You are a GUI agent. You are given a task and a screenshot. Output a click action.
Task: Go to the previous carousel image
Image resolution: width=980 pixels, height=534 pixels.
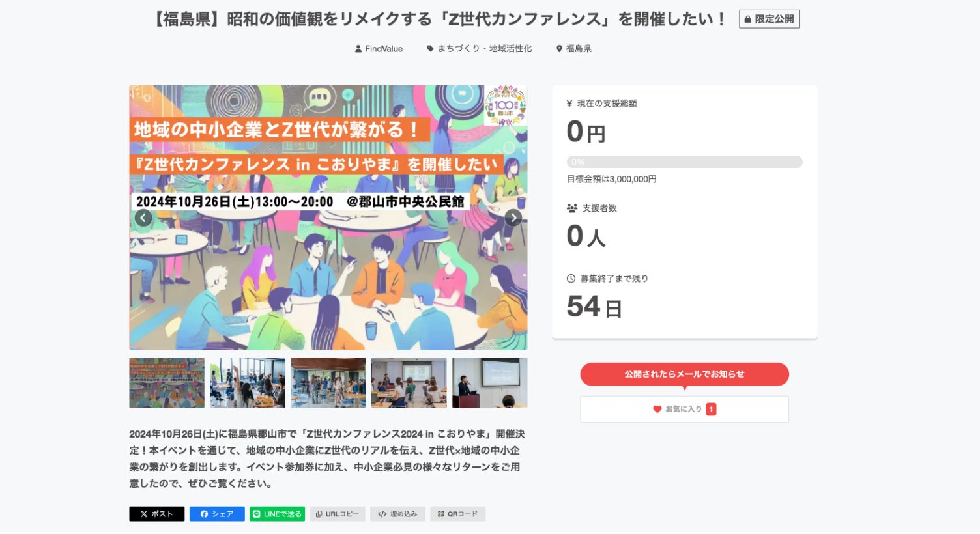point(143,218)
